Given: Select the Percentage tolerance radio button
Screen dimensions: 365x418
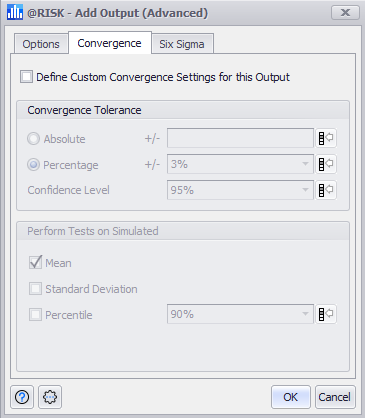Looking at the screenshot, I should [33, 165].
